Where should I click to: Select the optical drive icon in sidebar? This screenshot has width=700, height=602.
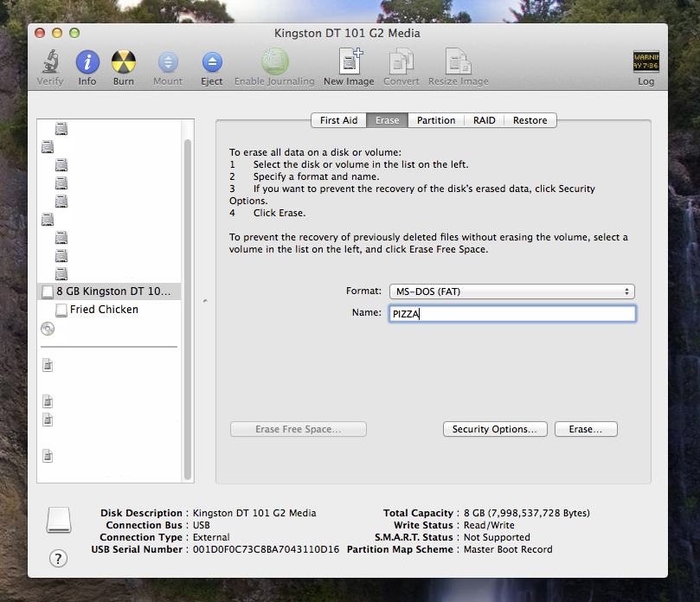(48, 329)
